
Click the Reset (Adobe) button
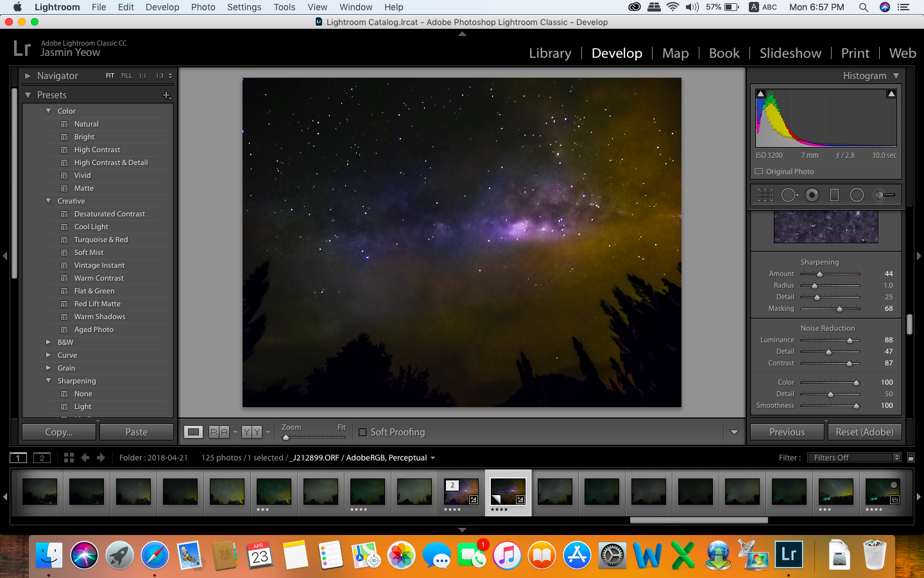865,432
